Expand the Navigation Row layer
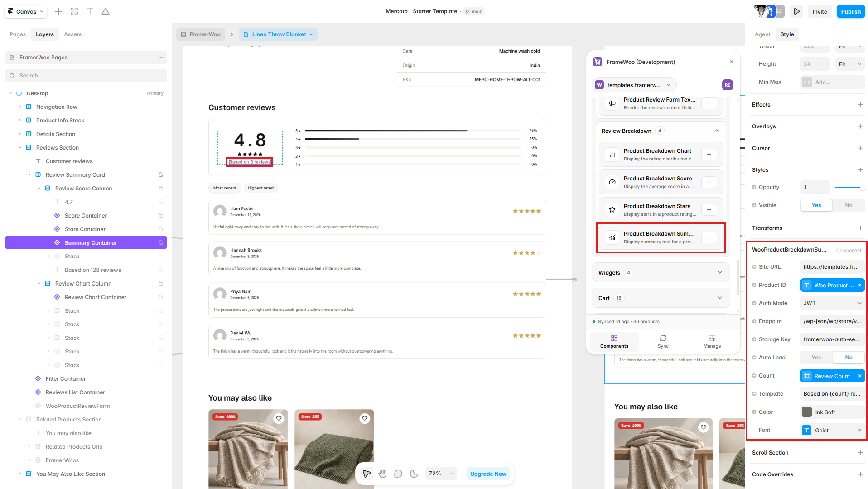 point(20,107)
